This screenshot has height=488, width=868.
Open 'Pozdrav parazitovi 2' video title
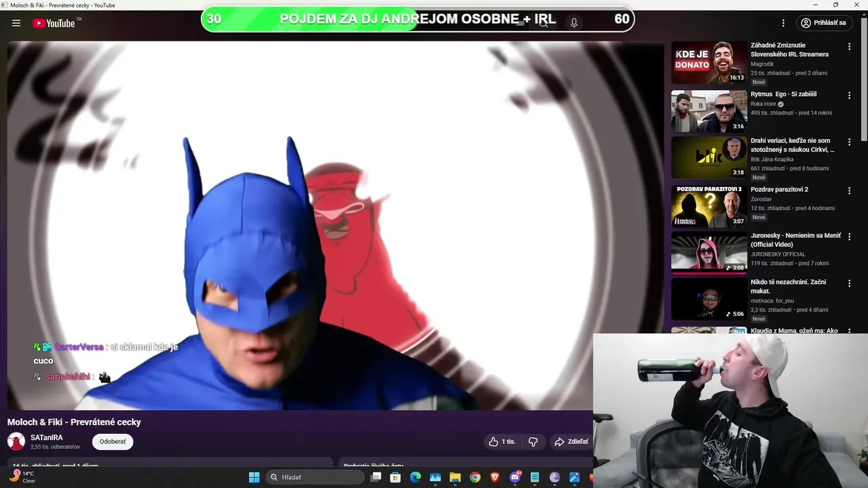[779, 190]
